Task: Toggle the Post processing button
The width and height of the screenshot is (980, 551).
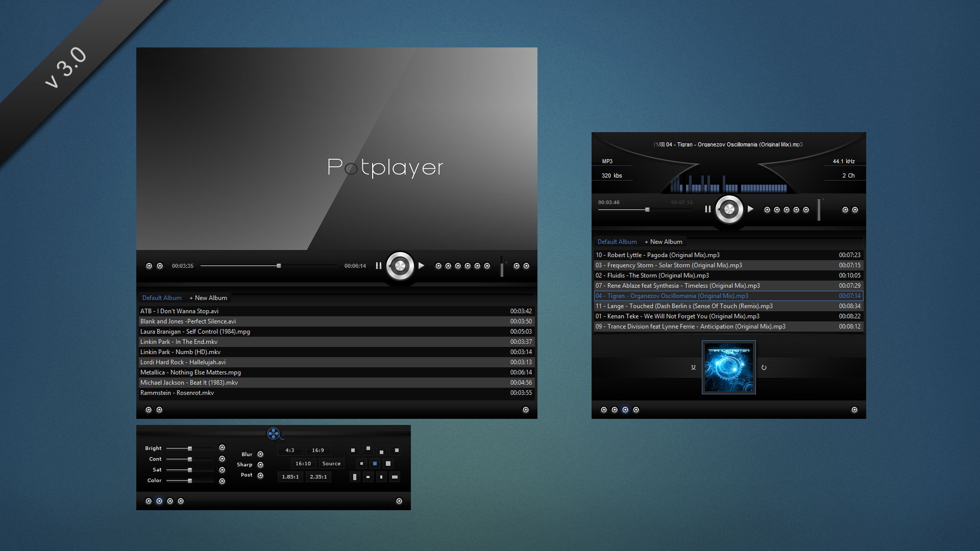Action: 260,475
